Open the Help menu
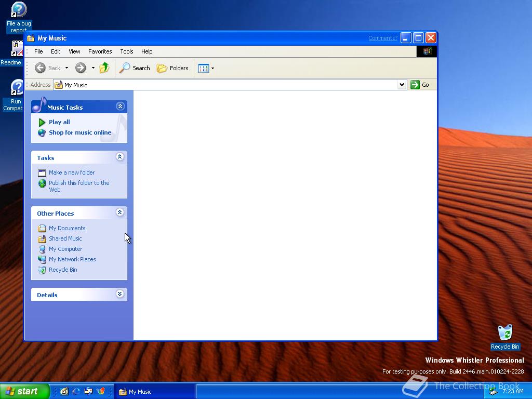532x399 pixels. point(147,51)
